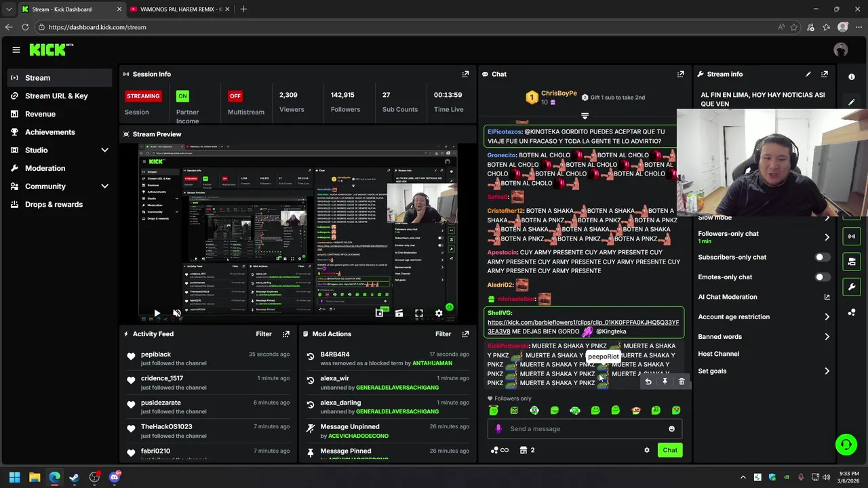
Task: Collapse the chat leaderboard arrow
Action: point(585,116)
